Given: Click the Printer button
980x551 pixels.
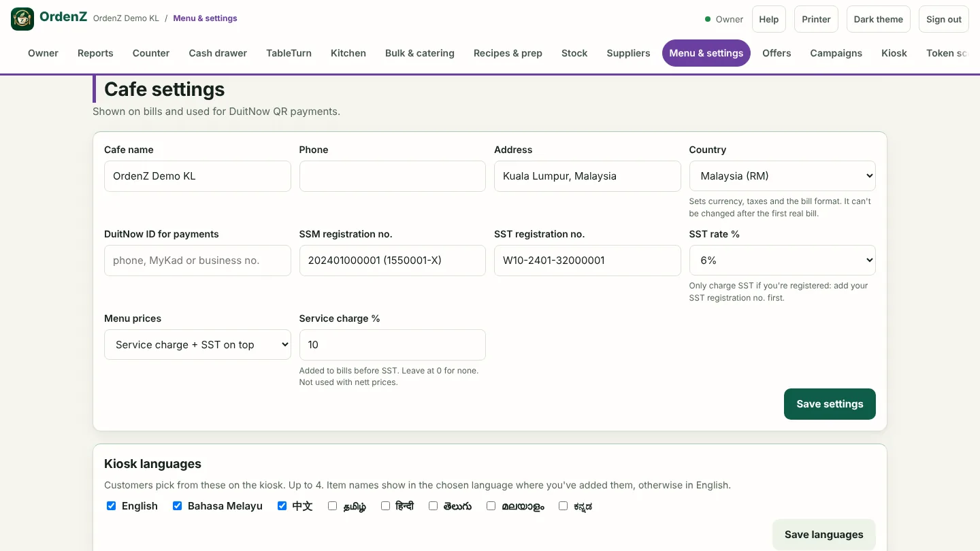Looking at the screenshot, I should pos(816,19).
